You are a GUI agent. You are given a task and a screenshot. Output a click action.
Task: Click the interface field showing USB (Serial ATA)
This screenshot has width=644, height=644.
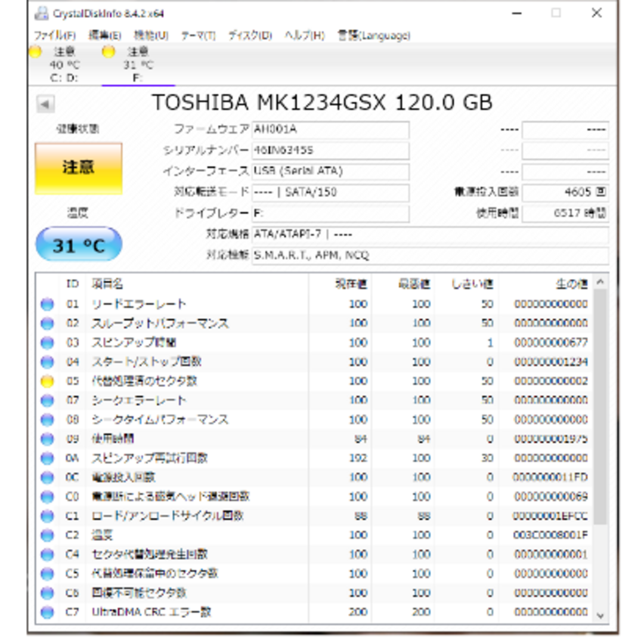pyautogui.click(x=330, y=171)
